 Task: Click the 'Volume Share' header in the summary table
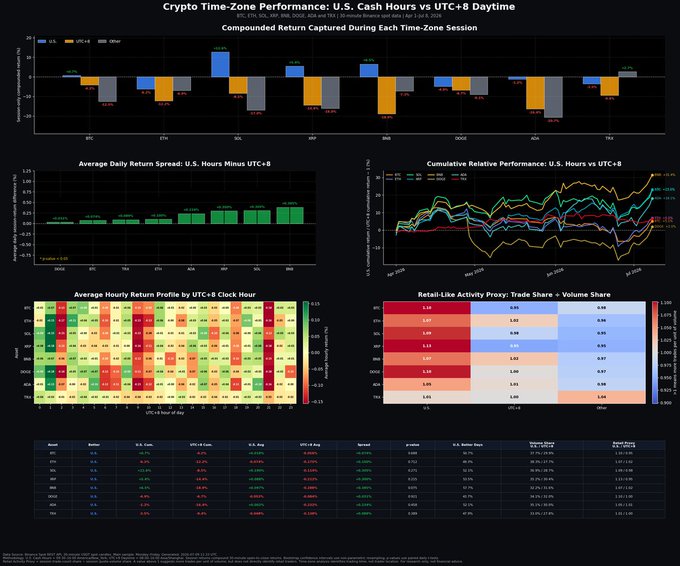coord(542,445)
